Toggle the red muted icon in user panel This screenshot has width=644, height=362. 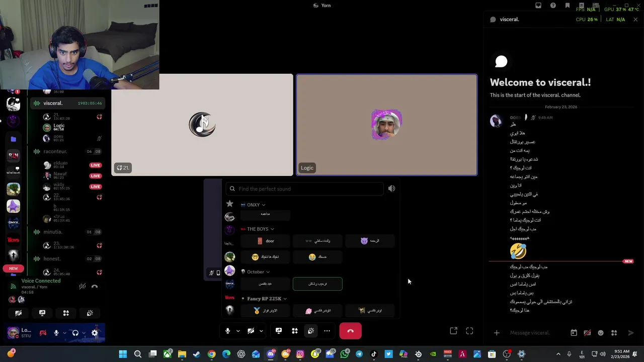(43, 333)
